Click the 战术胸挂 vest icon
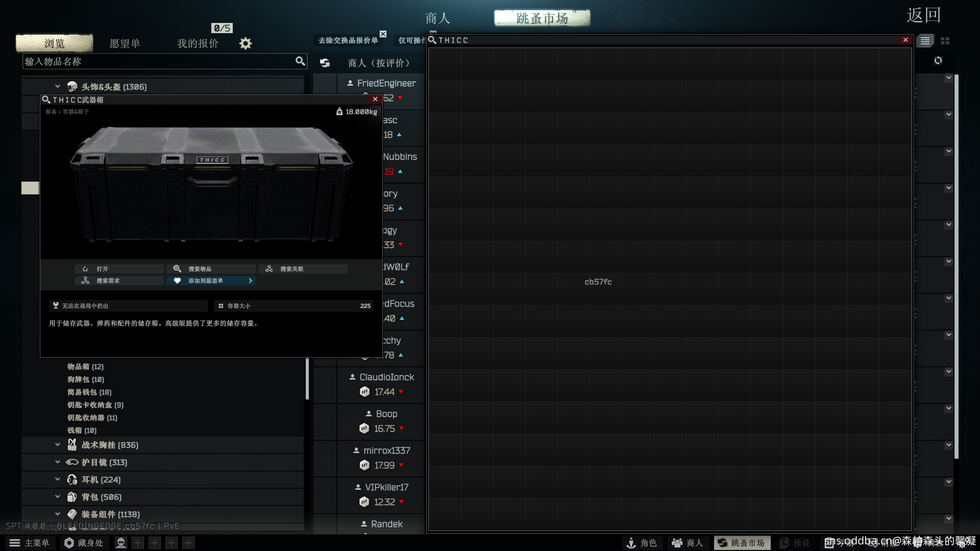The image size is (980, 551). click(72, 445)
